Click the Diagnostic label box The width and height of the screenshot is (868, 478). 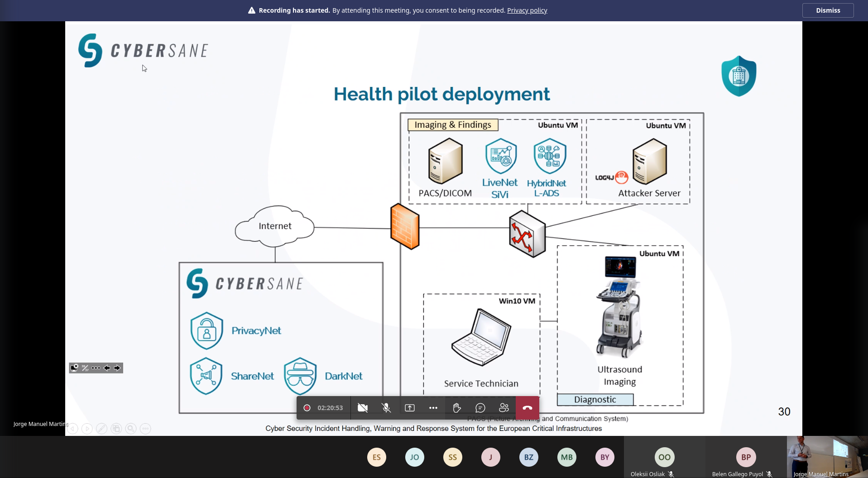[x=595, y=400]
